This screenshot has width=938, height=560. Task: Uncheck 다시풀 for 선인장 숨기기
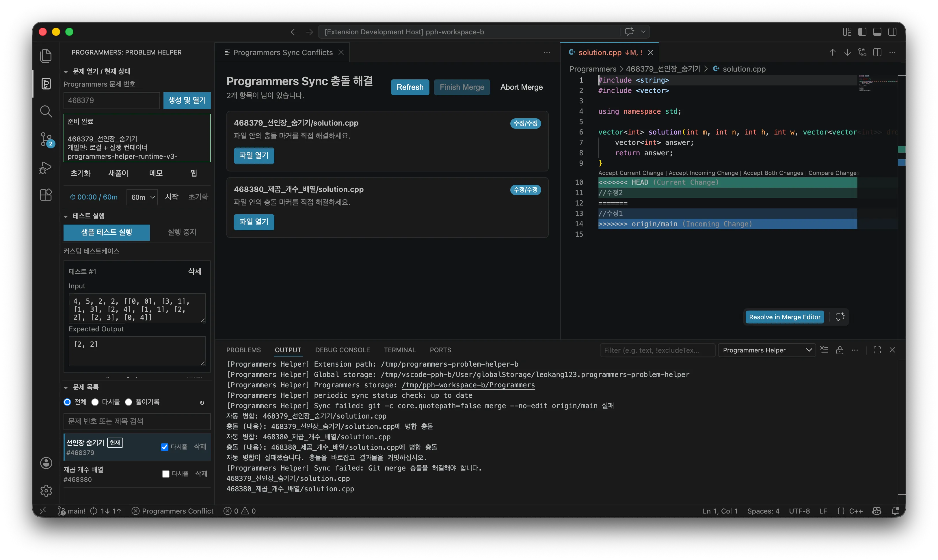click(x=165, y=447)
